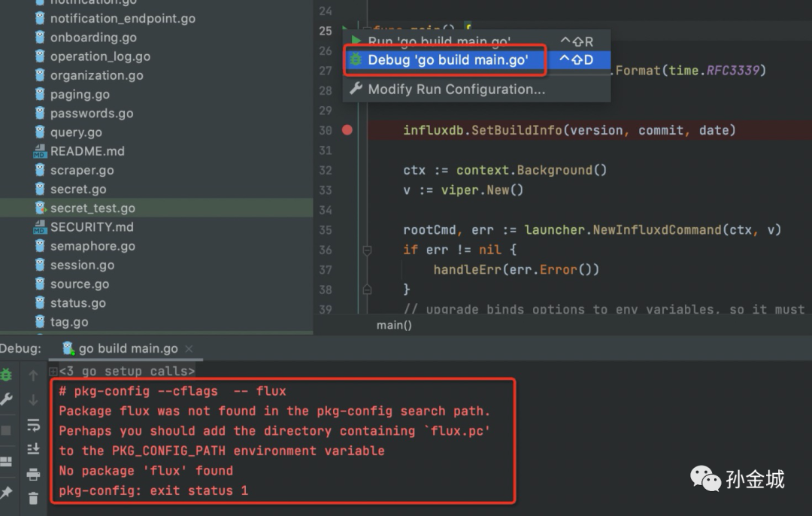
Task: Click the up arrow in the console toolbar
Action: [33, 375]
